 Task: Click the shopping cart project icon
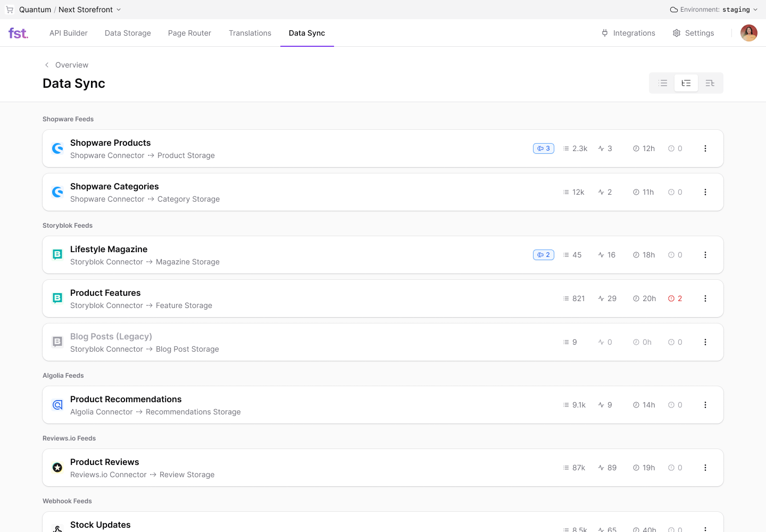10,10
